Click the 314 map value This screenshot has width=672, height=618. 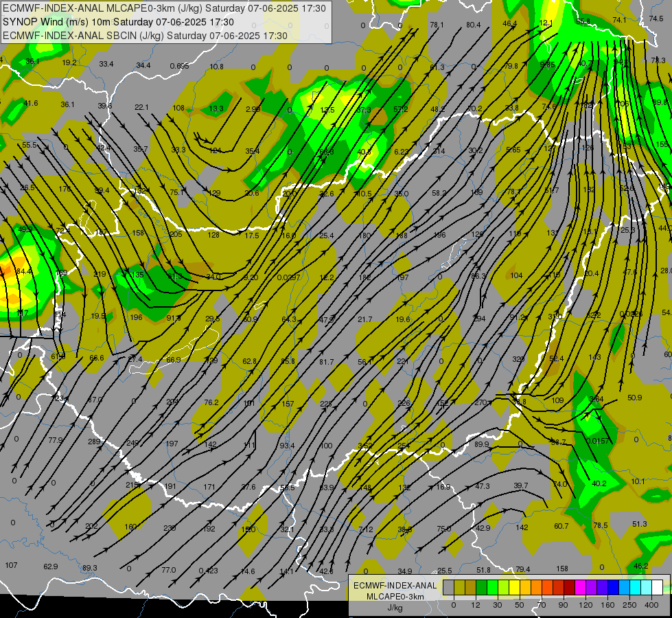point(439,151)
